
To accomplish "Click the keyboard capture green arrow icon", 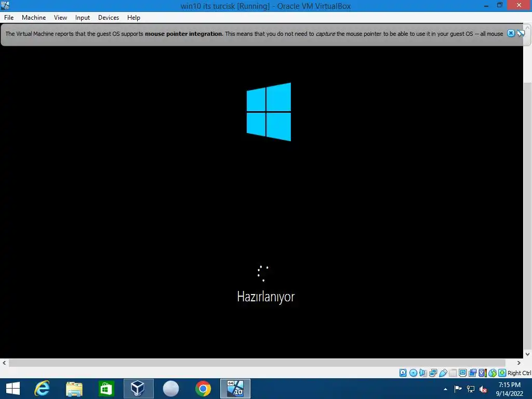I will click(x=502, y=373).
